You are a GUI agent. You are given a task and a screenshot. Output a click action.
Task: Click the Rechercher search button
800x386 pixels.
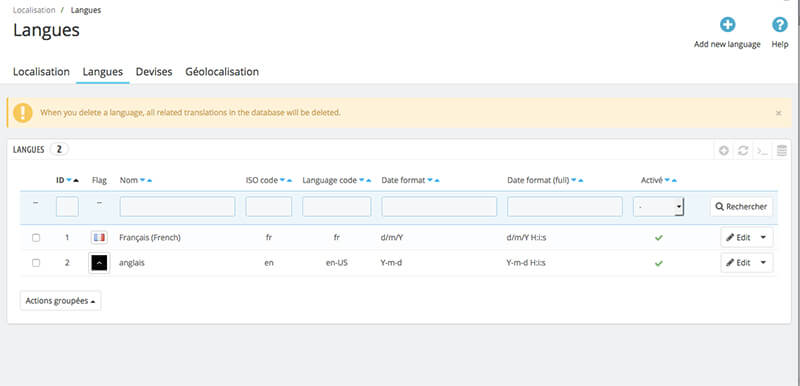[x=741, y=207]
